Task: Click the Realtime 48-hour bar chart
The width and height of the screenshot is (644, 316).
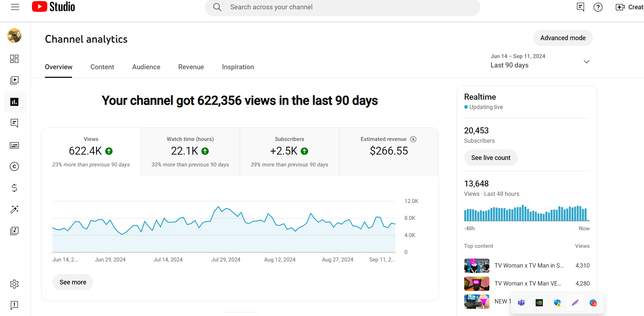Action: point(527,213)
